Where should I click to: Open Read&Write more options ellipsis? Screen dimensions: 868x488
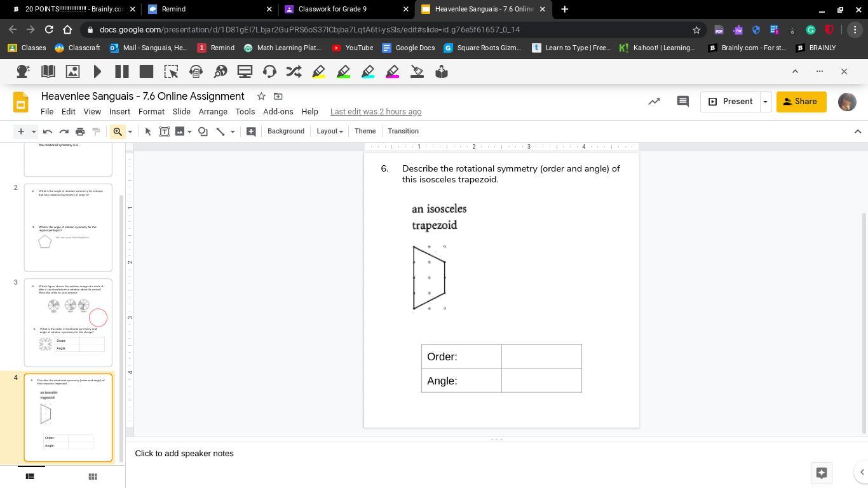click(x=820, y=71)
